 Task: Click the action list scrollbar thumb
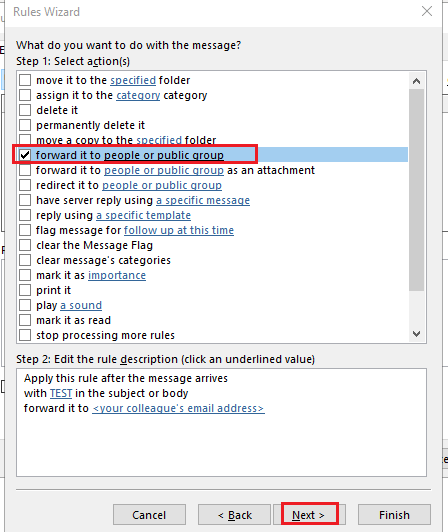[416, 190]
